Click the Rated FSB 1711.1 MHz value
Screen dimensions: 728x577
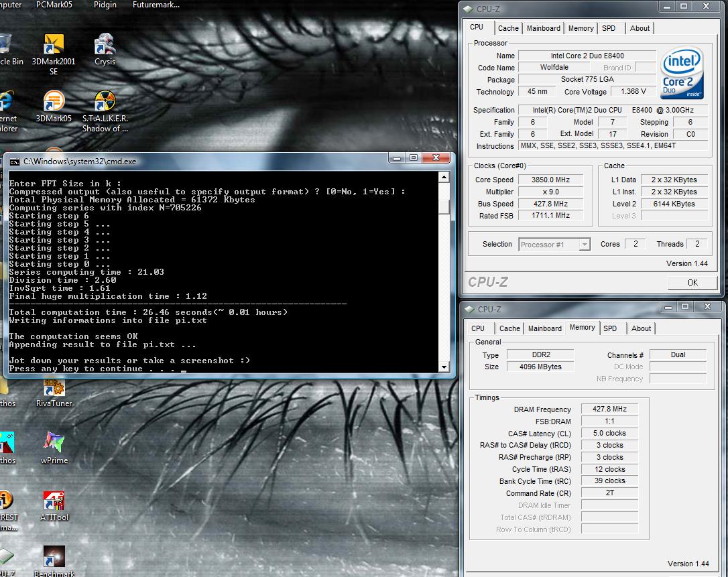(550, 215)
